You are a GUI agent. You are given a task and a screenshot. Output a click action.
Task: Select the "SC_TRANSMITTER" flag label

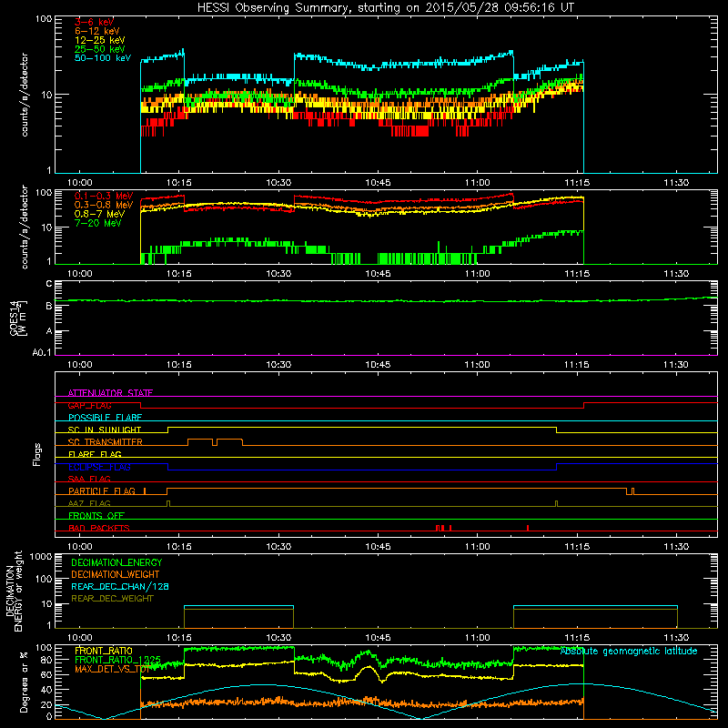(105, 442)
